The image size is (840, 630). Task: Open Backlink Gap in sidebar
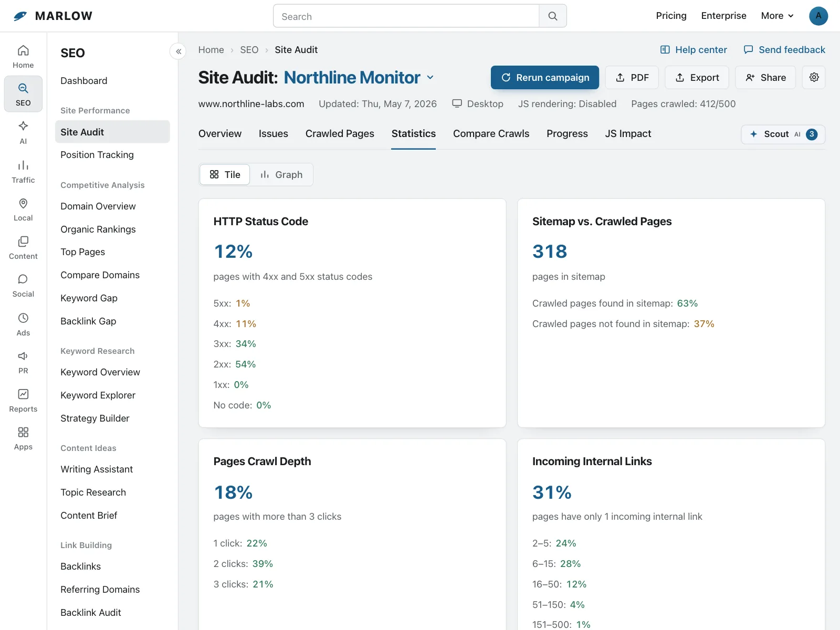(x=112, y=321)
